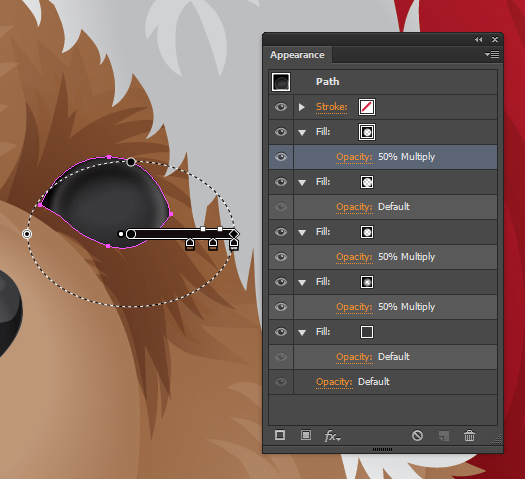Open the Stroke link in the panel
525x479 pixels.
point(331,107)
